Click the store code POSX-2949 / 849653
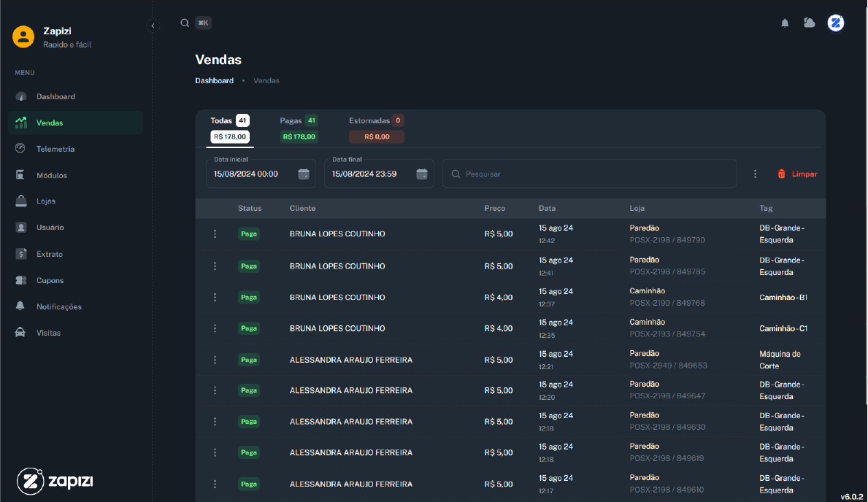The width and height of the screenshot is (868, 502). tap(668, 366)
